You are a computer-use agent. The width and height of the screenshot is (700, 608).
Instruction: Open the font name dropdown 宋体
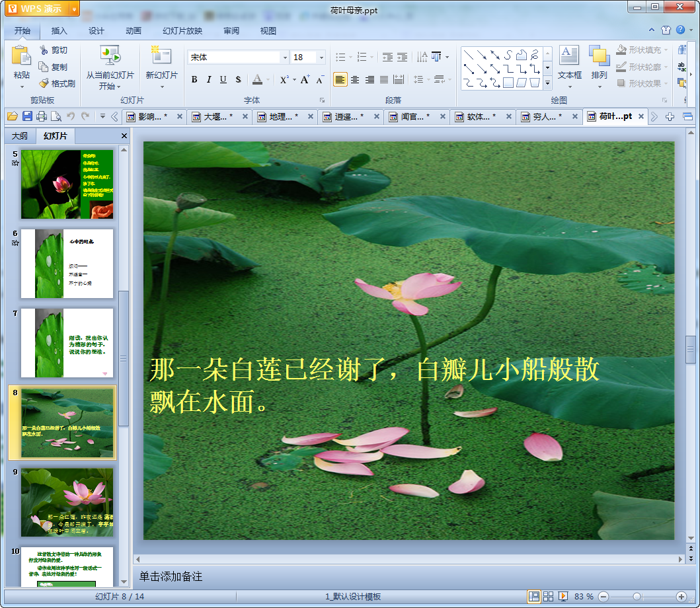coord(285,57)
